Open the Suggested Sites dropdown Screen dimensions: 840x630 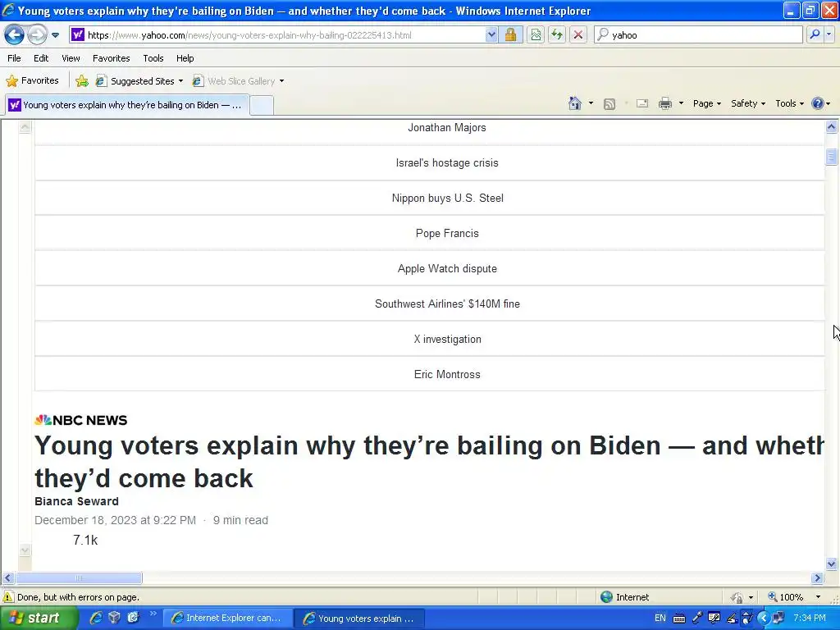click(x=139, y=81)
